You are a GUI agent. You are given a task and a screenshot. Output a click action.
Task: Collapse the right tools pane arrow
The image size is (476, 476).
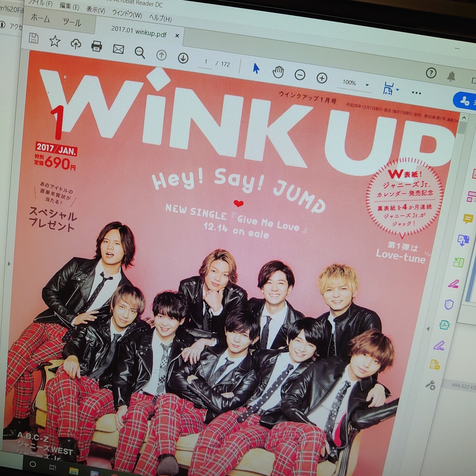[x=428, y=328]
